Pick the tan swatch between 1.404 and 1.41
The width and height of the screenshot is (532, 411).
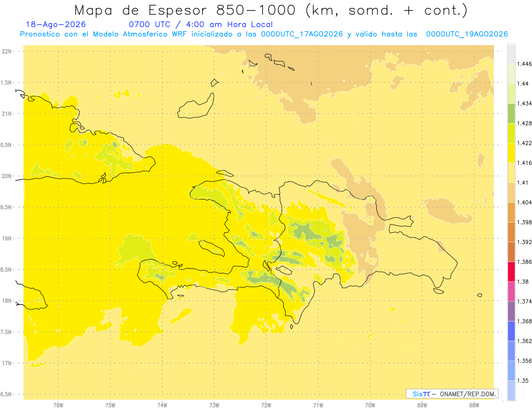(511, 192)
